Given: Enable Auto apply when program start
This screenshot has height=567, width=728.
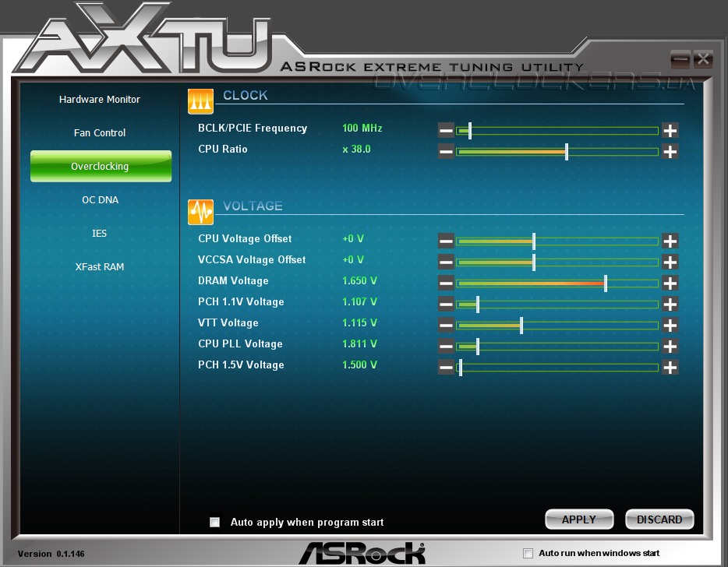Looking at the screenshot, I should (214, 522).
